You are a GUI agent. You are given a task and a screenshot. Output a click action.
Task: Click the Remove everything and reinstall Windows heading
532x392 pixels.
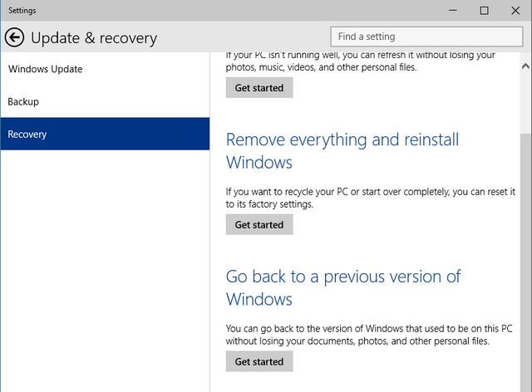click(x=342, y=150)
